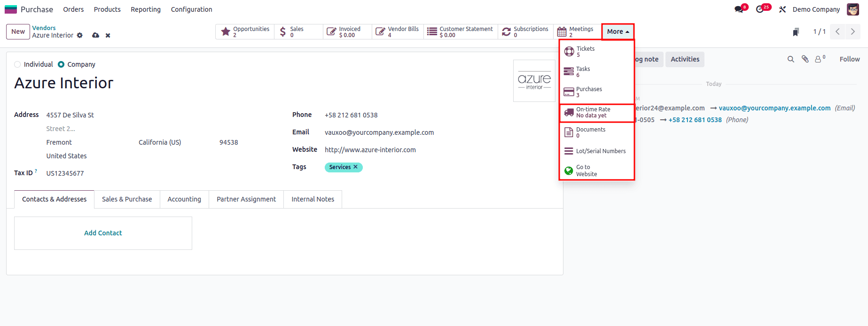868x326 pixels.
Task: Open the Orders menu
Action: [x=73, y=9]
